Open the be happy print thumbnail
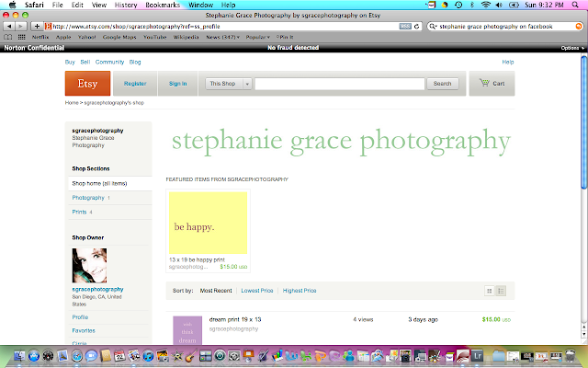The image size is (588, 368). (x=209, y=223)
